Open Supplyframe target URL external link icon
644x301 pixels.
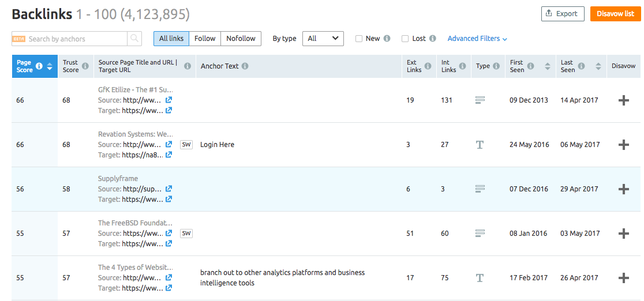tap(169, 199)
